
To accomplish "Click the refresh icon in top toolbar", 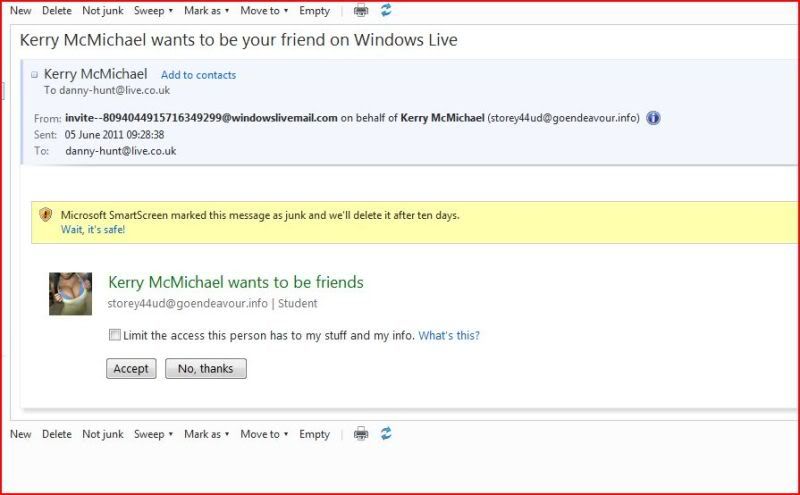I will pyautogui.click(x=386, y=10).
